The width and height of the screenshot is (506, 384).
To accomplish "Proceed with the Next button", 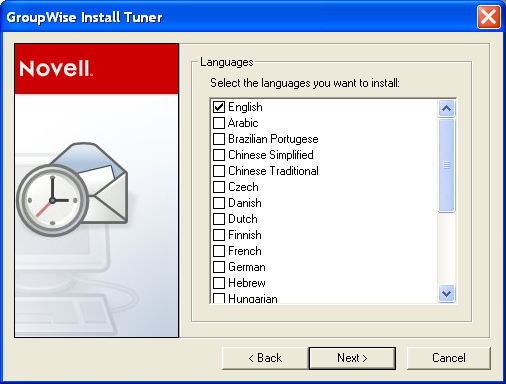I will (352, 358).
